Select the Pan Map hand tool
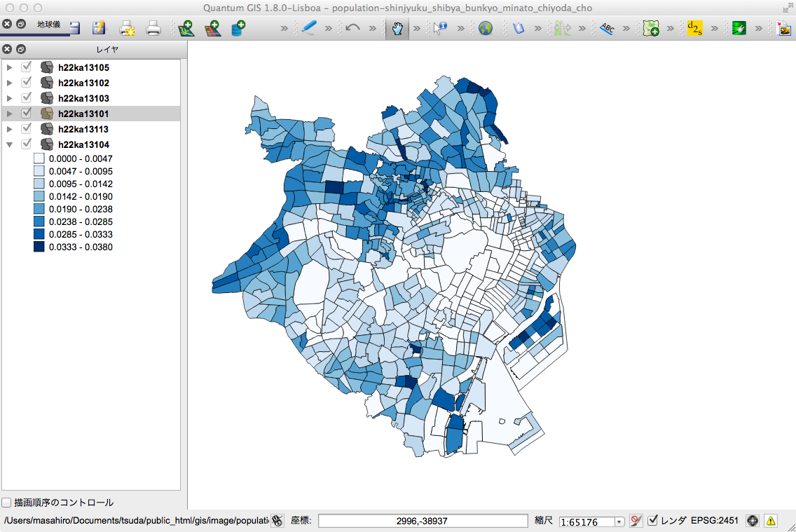796x532 pixels. tap(397, 29)
